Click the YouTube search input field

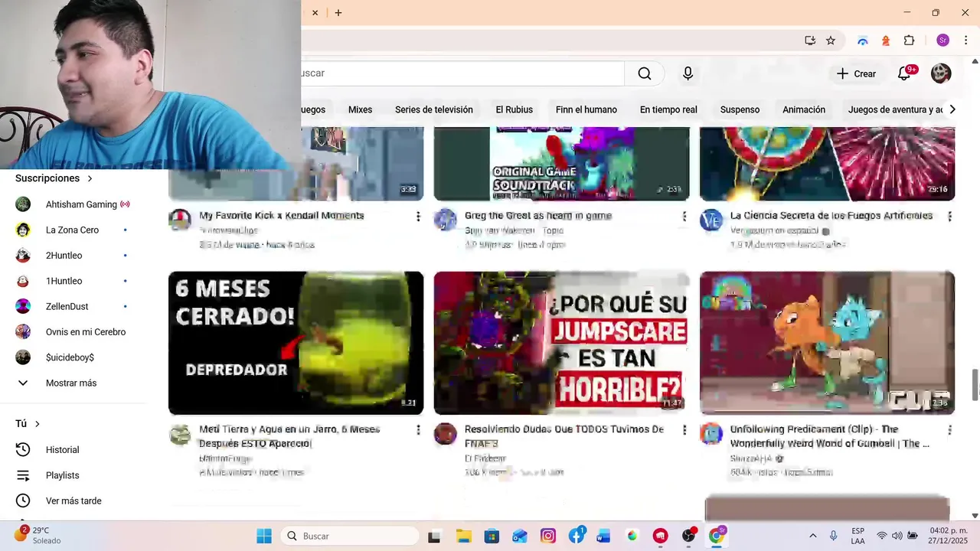tap(462, 73)
